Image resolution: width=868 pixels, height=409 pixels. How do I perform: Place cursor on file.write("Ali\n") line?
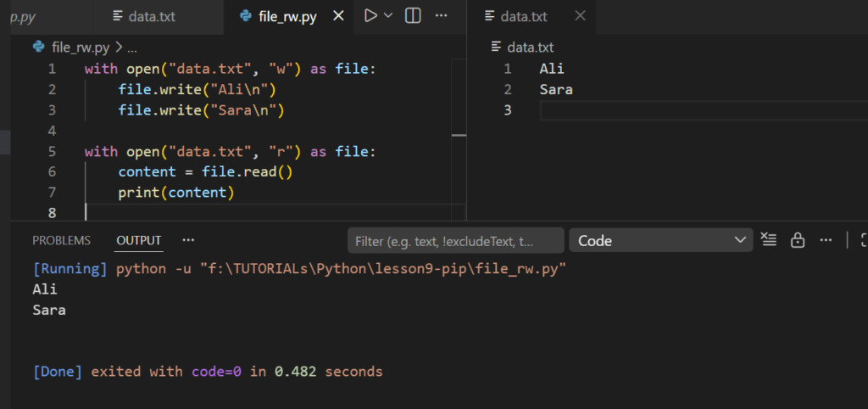click(x=197, y=89)
